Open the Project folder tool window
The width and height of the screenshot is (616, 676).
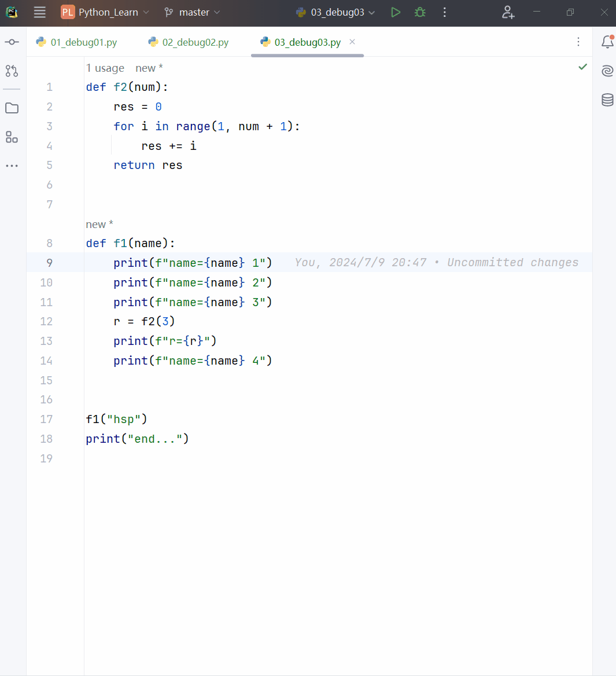12,108
